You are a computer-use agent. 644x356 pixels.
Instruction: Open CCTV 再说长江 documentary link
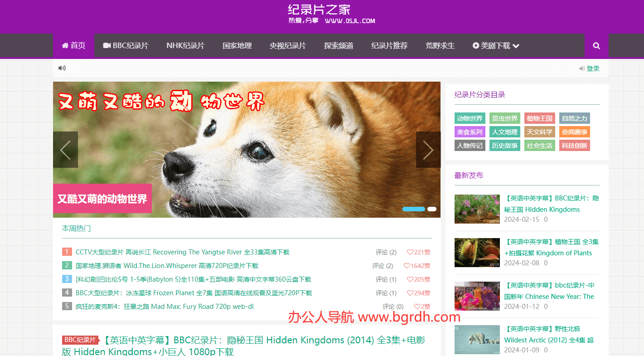182,252
